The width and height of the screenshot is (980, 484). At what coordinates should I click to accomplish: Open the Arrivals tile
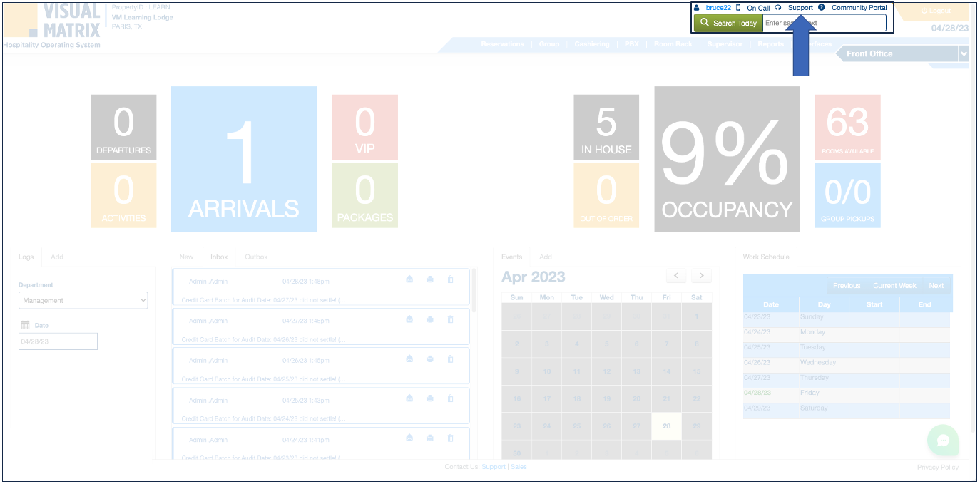point(244,159)
